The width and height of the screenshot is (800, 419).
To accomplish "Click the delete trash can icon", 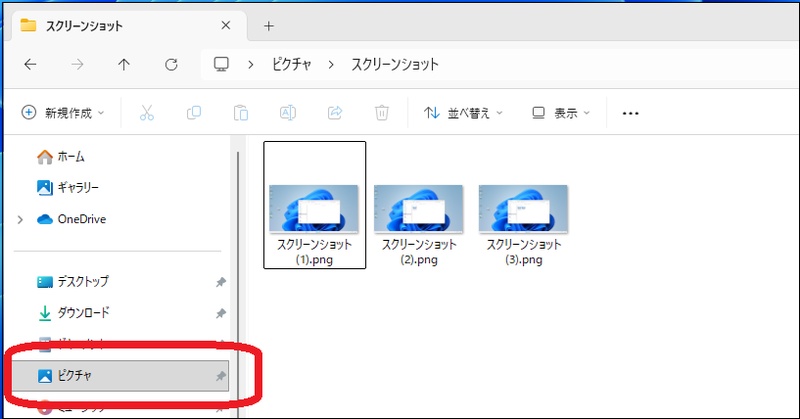I will pyautogui.click(x=382, y=113).
